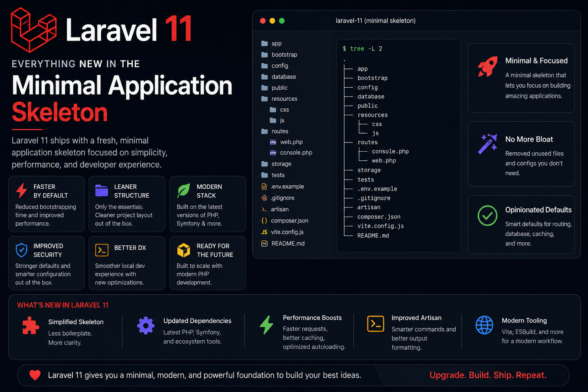The image size is (588, 392).
Task: Click the globe Modern Tooling icon
Action: click(484, 325)
